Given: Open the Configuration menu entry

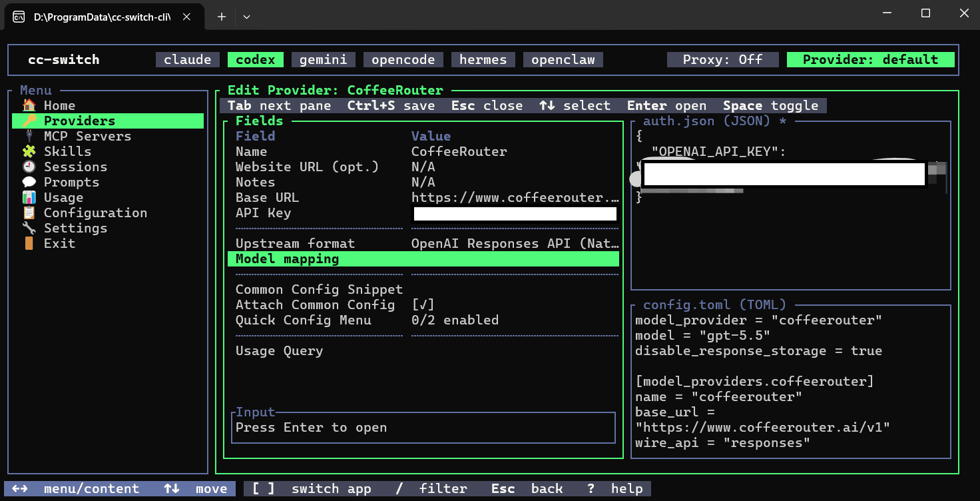Looking at the screenshot, I should (108, 213).
